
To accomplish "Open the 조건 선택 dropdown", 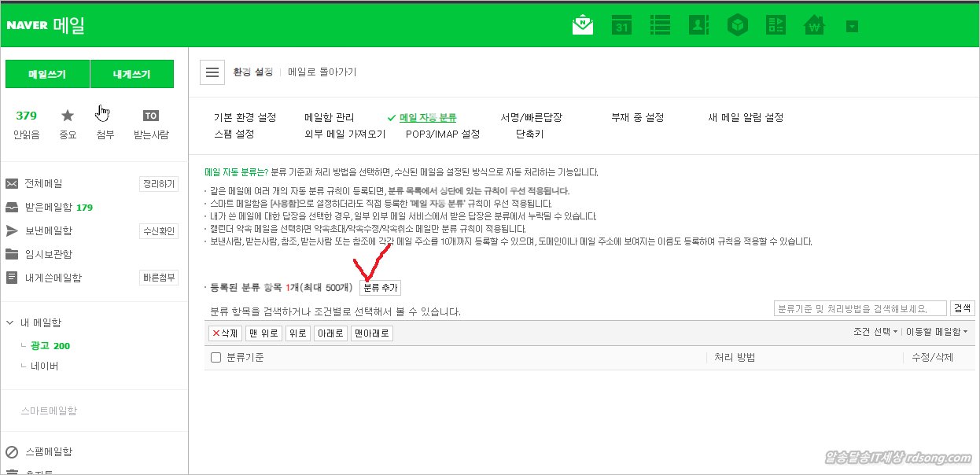I will (x=875, y=332).
